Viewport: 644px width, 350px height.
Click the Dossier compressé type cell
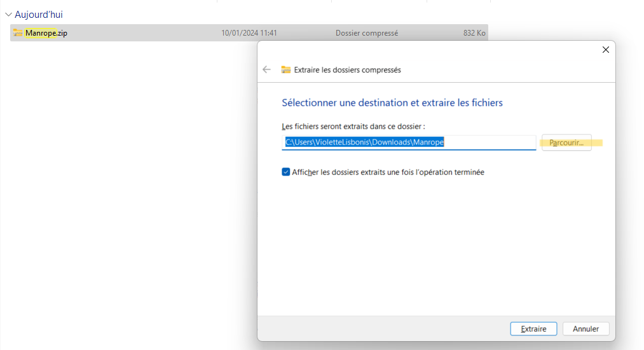367,33
